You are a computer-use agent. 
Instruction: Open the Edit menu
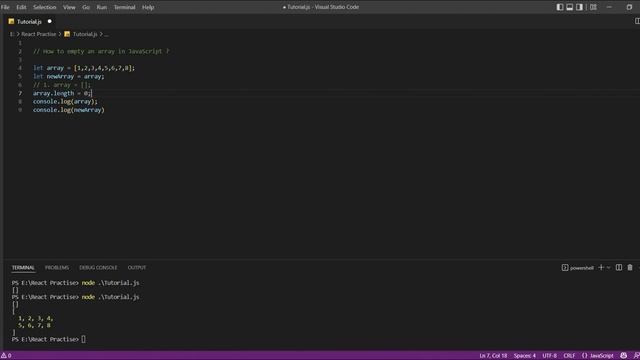pyautogui.click(x=21, y=7)
